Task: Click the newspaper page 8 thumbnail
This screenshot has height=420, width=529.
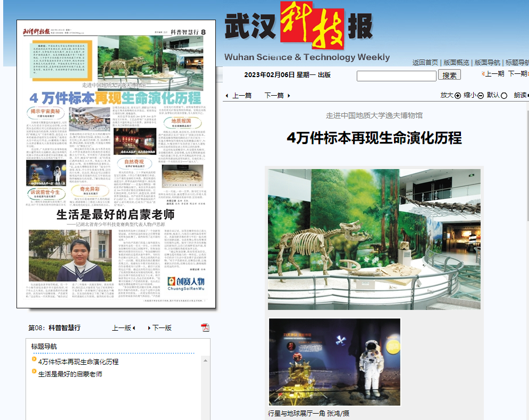Action: tap(116, 164)
